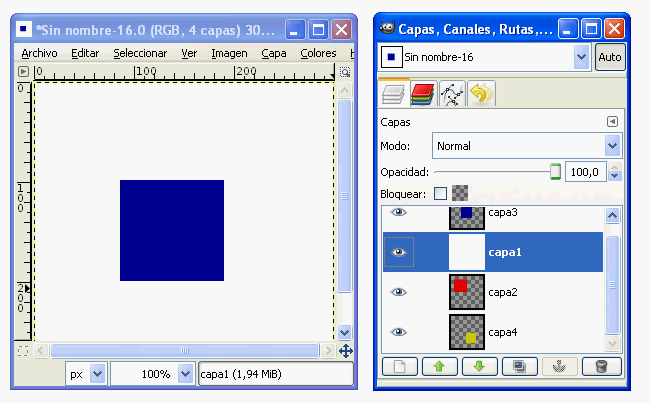
Task: Open the Colores menu
Action: 318,53
